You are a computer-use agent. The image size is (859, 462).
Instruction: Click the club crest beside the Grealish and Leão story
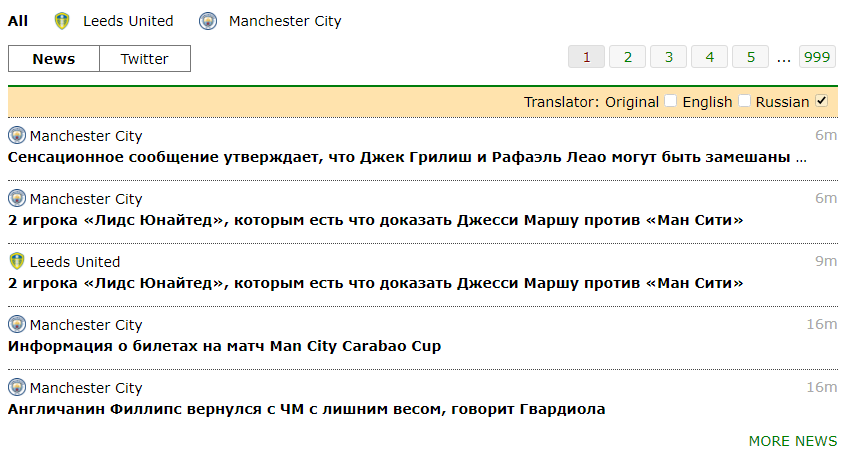coord(17,135)
